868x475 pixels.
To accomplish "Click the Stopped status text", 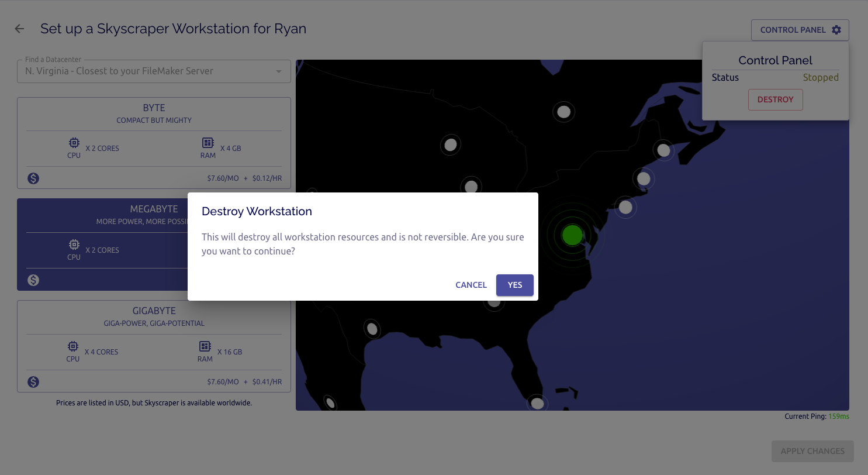I will coord(821,77).
